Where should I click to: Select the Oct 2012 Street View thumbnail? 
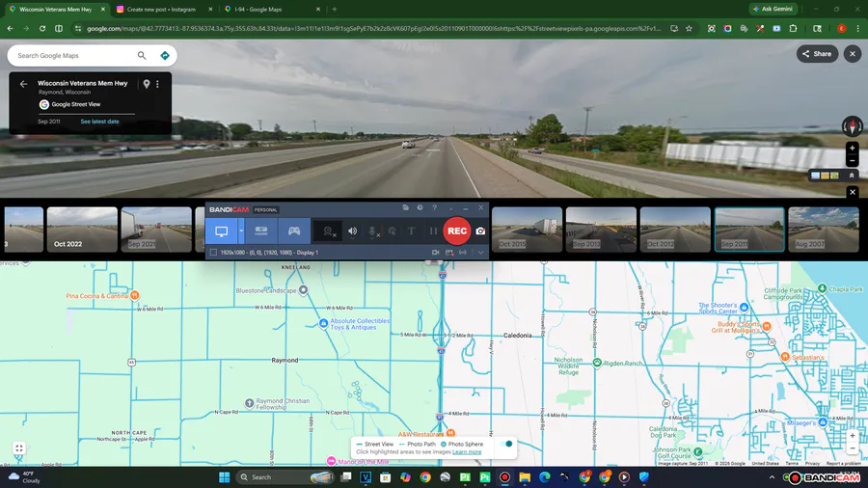pos(675,230)
